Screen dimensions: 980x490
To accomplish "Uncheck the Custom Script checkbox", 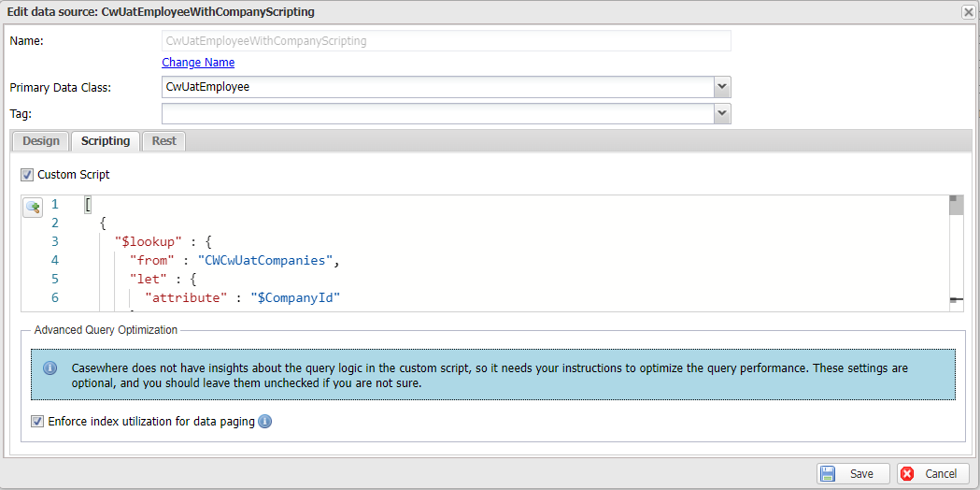I will 26,175.
